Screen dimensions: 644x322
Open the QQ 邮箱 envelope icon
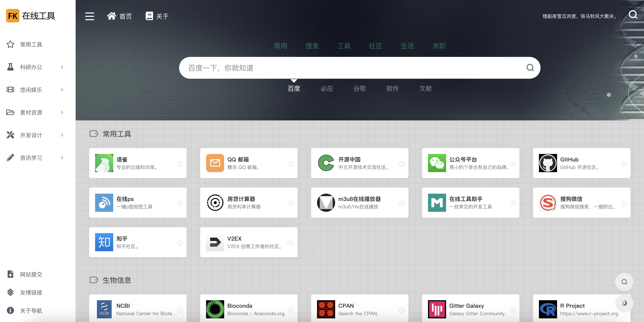pos(215,163)
